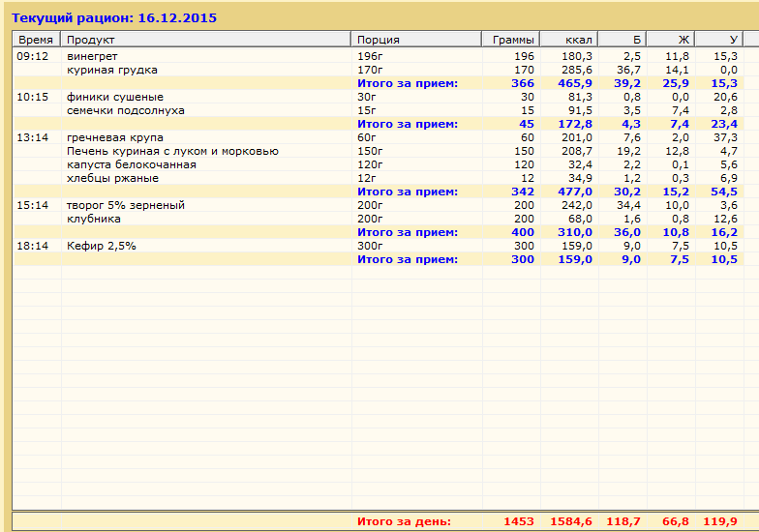Click the 285,6 kcal value
759x532 pixels.
tap(577, 70)
